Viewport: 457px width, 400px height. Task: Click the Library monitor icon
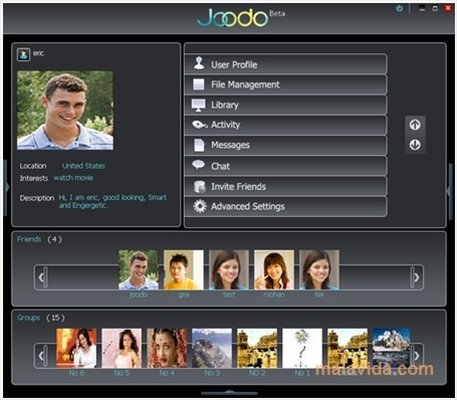click(198, 105)
